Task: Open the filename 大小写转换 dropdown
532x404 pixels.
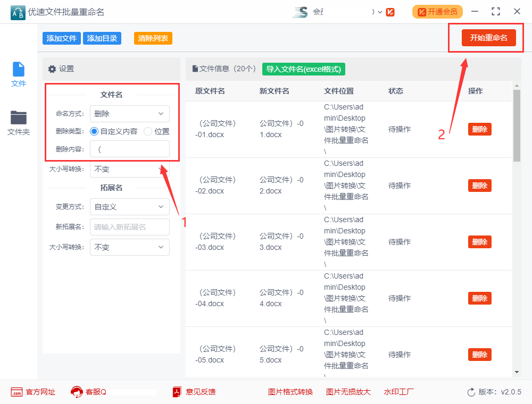Action: point(130,169)
